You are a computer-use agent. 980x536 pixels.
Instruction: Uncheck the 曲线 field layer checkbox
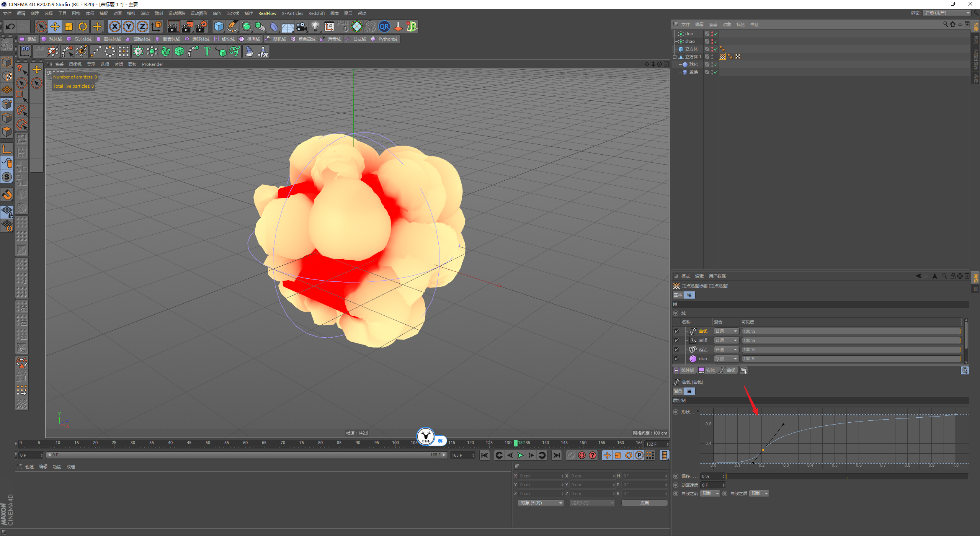click(x=676, y=331)
